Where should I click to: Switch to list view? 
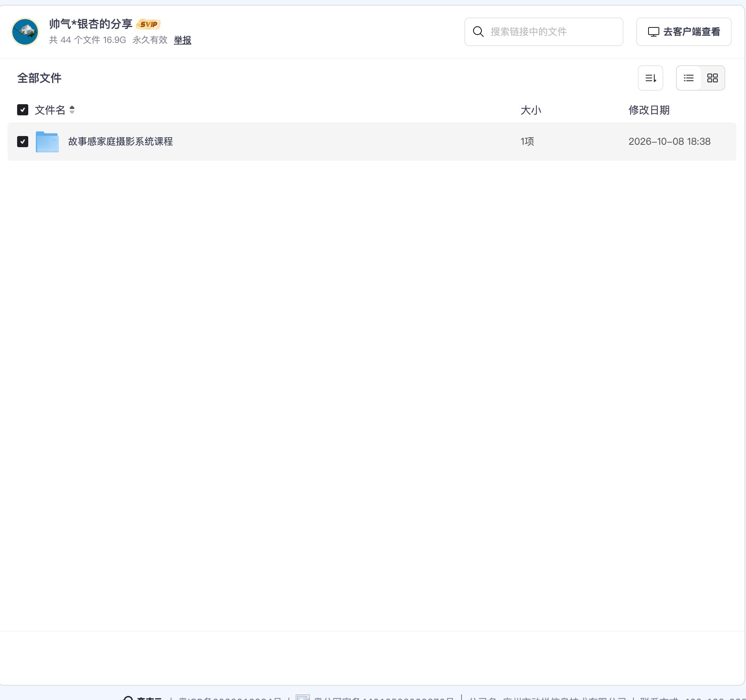click(x=689, y=78)
